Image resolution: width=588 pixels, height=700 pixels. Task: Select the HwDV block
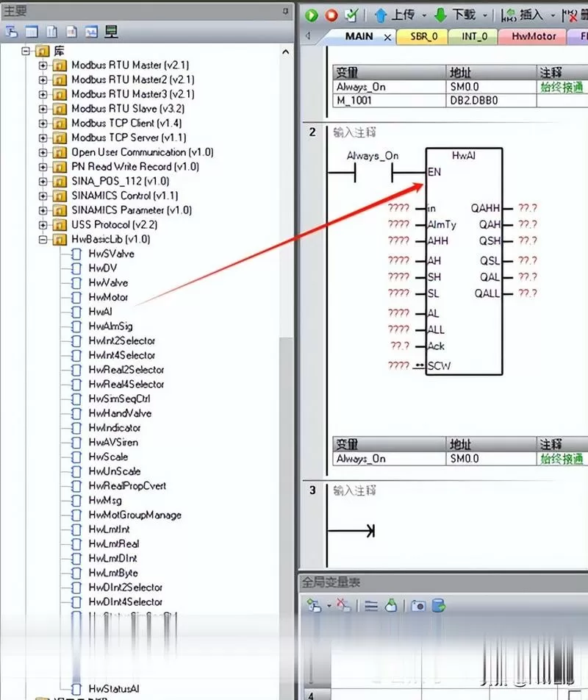tap(103, 268)
